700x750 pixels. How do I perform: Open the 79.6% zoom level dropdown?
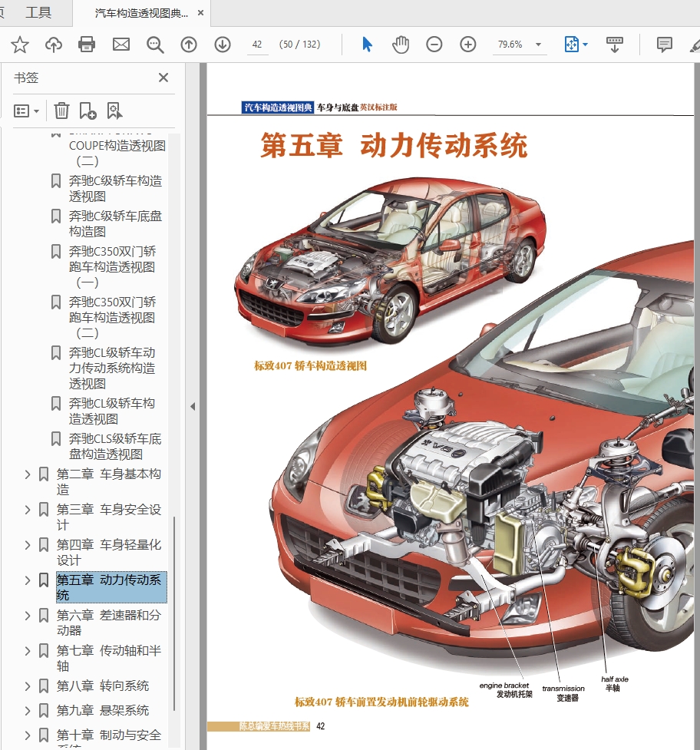(x=538, y=45)
